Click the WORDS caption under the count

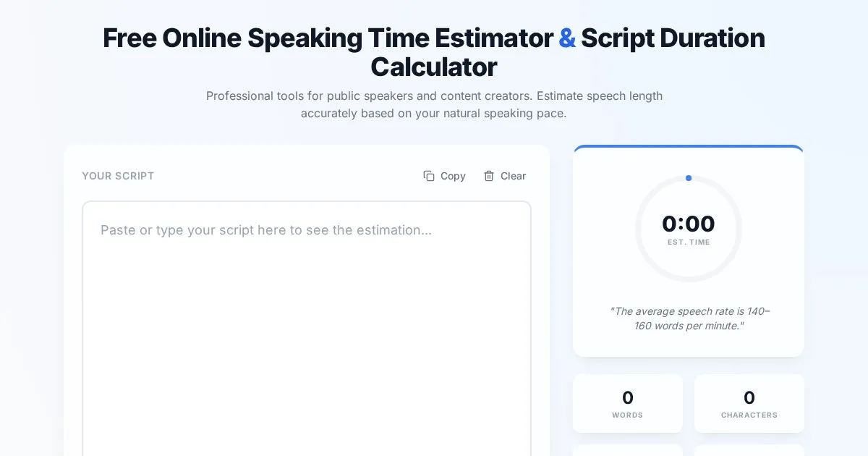tap(628, 415)
